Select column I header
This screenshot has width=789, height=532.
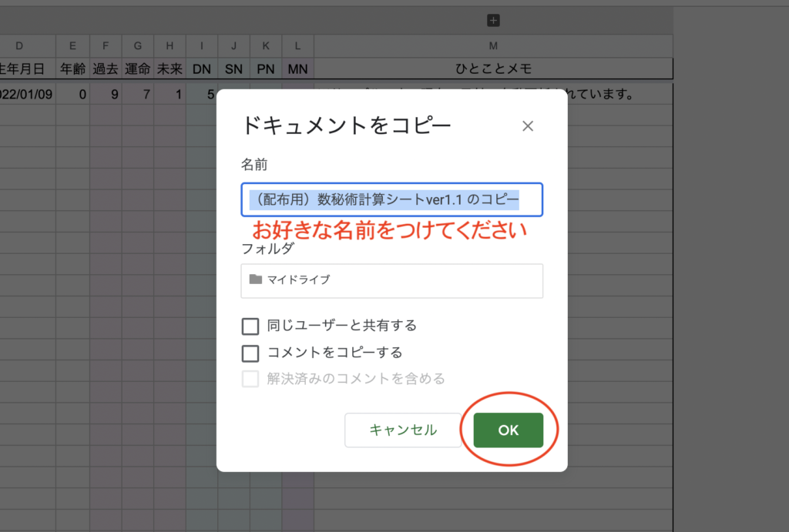pos(201,46)
